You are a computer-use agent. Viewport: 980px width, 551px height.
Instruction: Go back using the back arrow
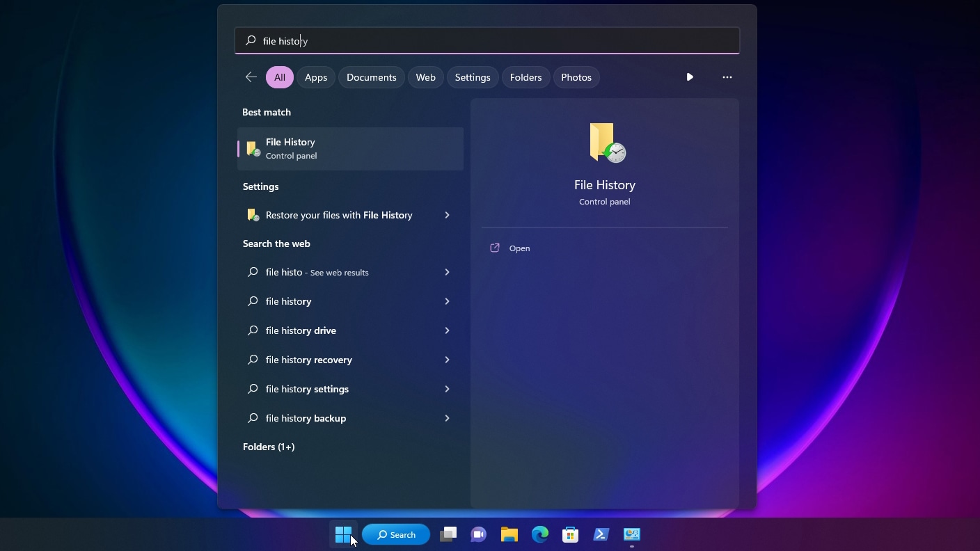(x=251, y=77)
